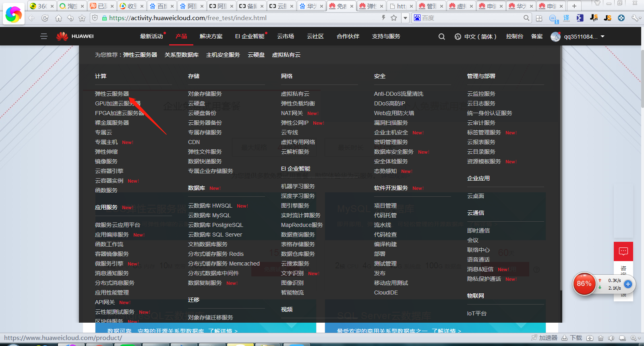Go back using browser back arrow
The image size is (644, 346).
click(x=31, y=18)
